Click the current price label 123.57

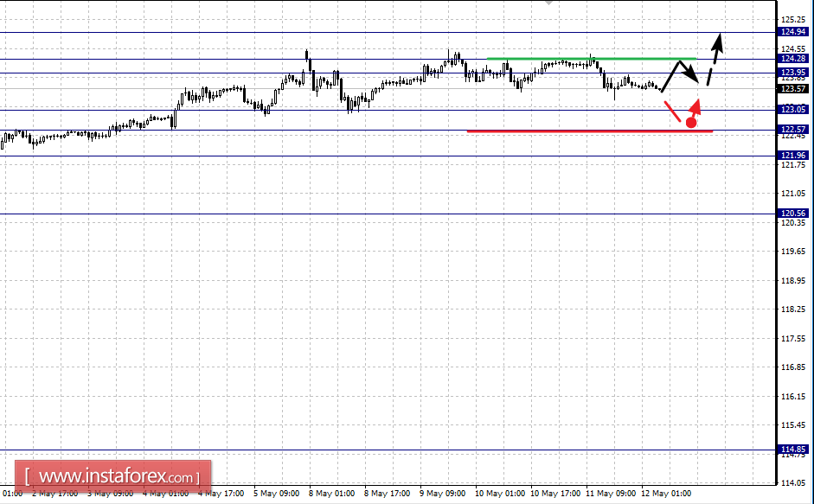pos(793,89)
